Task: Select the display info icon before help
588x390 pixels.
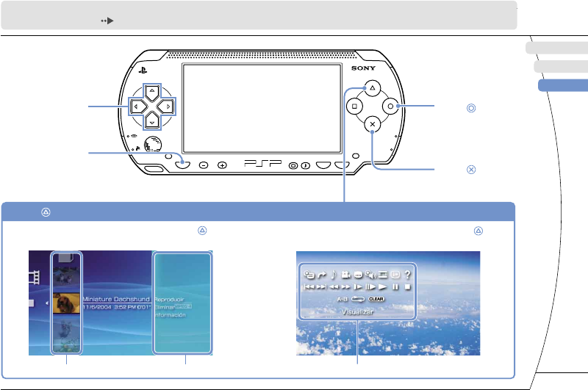Action: click(x=395, y=275)
